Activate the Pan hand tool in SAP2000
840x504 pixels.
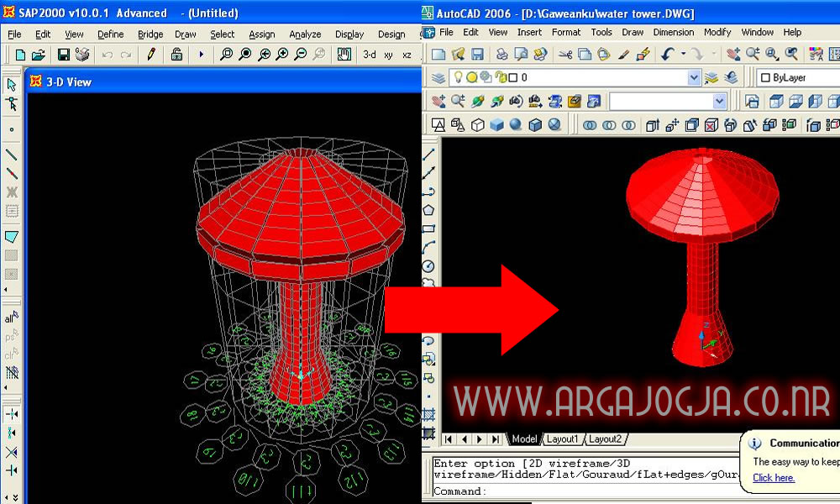tap(344, 54)
